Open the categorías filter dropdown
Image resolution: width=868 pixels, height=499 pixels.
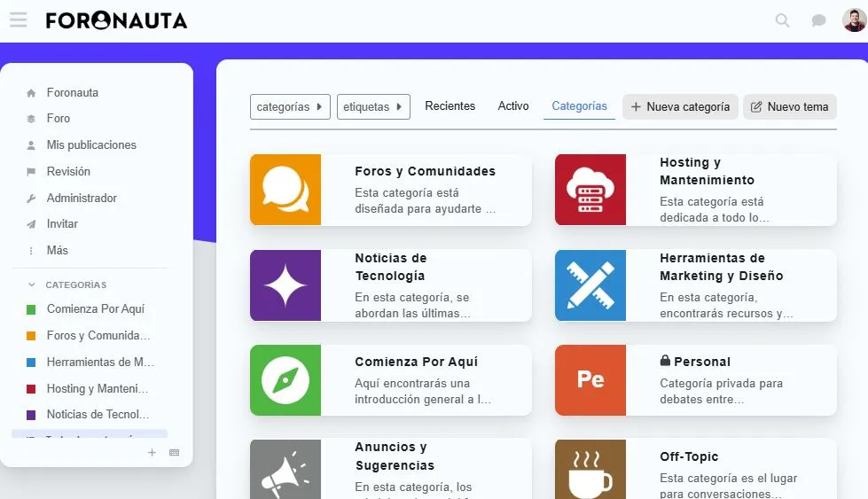(290, 106)
